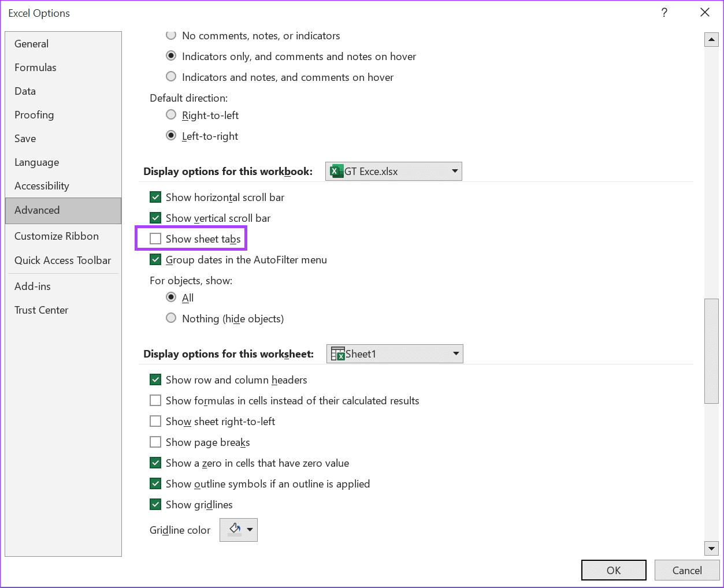
Task: Click the Help question mark icon
Action: pyautogui.click(x=664, y=13)
